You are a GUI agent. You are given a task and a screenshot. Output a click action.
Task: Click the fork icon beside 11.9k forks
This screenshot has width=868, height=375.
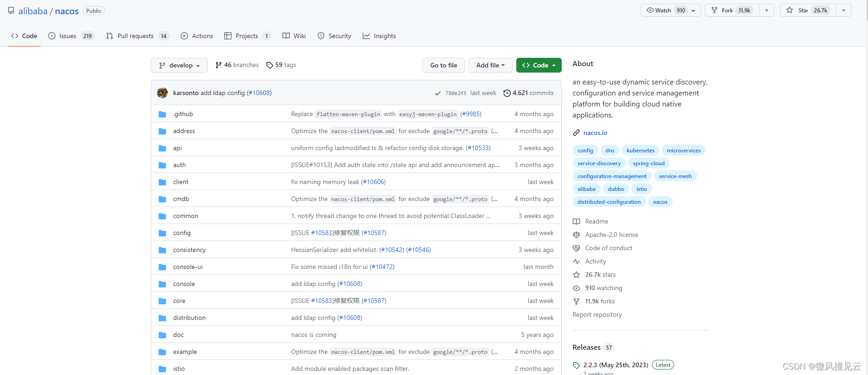(x=576, y=302)
